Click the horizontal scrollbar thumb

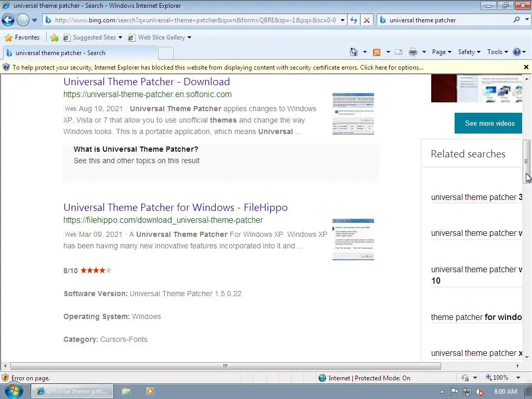225,366
